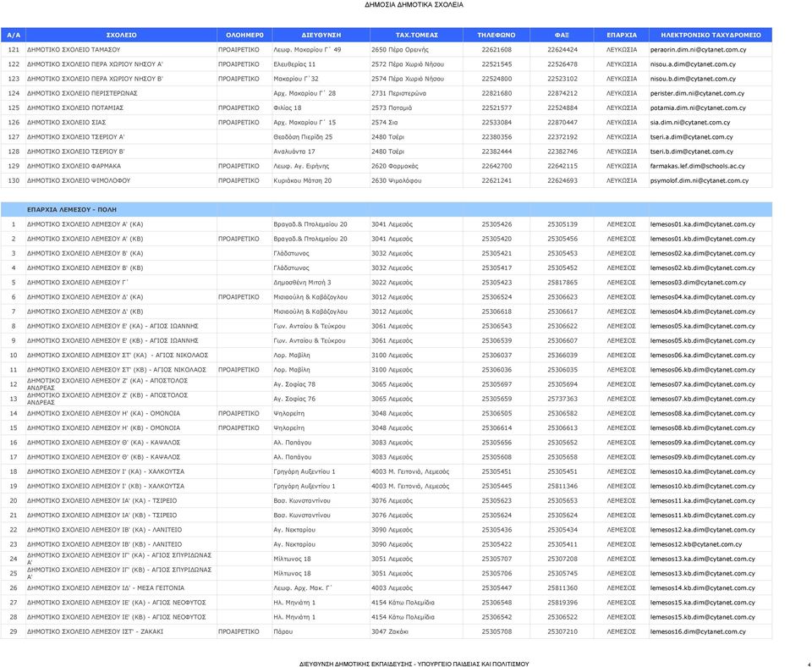
Task: Click the ΣΧΟΛΕΙΟ column header
Action: 121,36
